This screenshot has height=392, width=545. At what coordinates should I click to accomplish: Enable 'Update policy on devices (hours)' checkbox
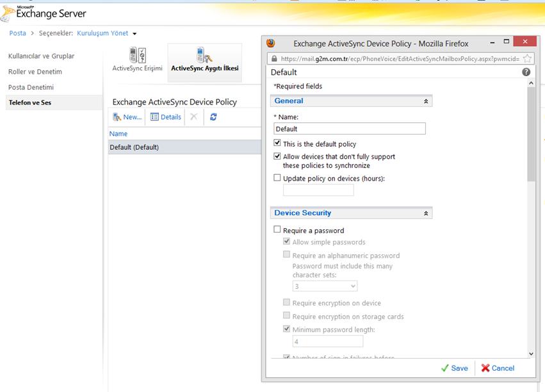click(277, 177)
